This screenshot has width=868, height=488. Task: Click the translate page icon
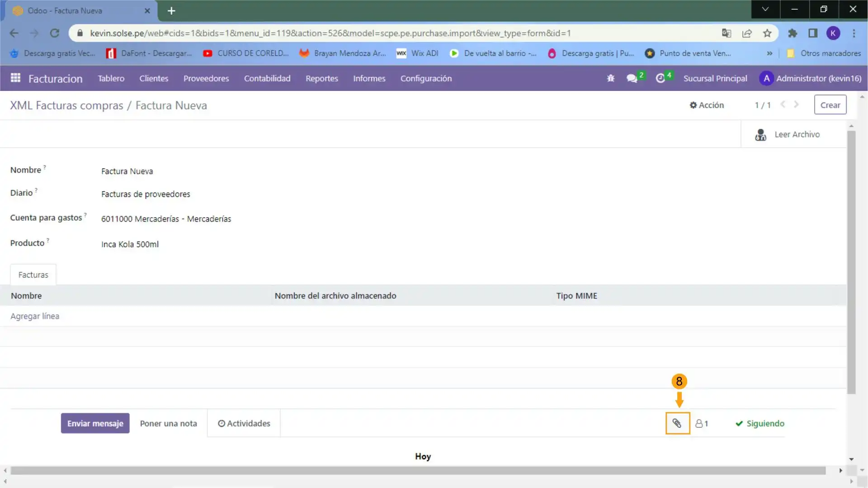point(726,33)
